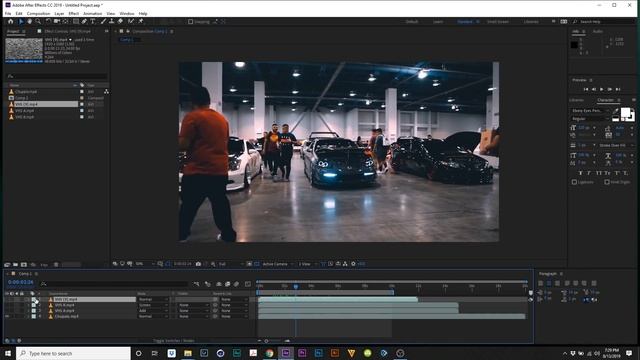Select the Roto Brush tool
Image resolution: width=640 pixels, height=360 pixels.
click(x=131, y=21)
